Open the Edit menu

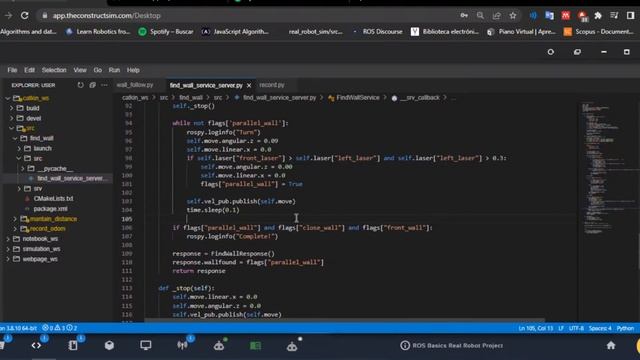coord(29,70)
